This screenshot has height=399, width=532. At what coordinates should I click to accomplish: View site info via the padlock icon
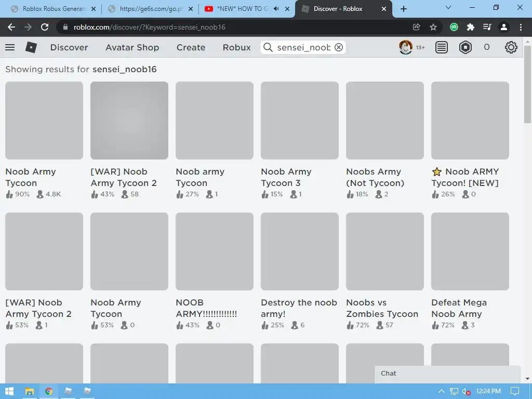[x=65, y=27]
